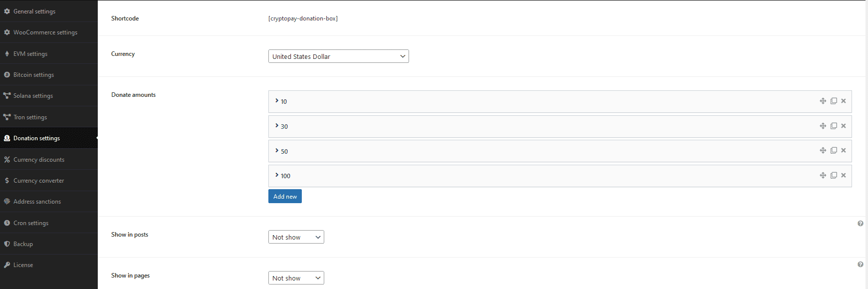Click the Donation settings icon

point(7,138)
